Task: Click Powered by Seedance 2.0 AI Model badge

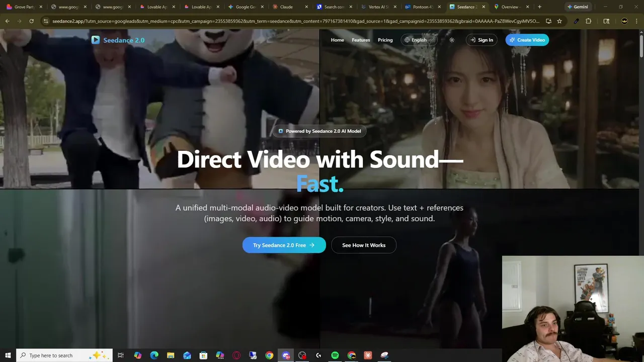Action: pyautogui.click(x=320, y=131)
